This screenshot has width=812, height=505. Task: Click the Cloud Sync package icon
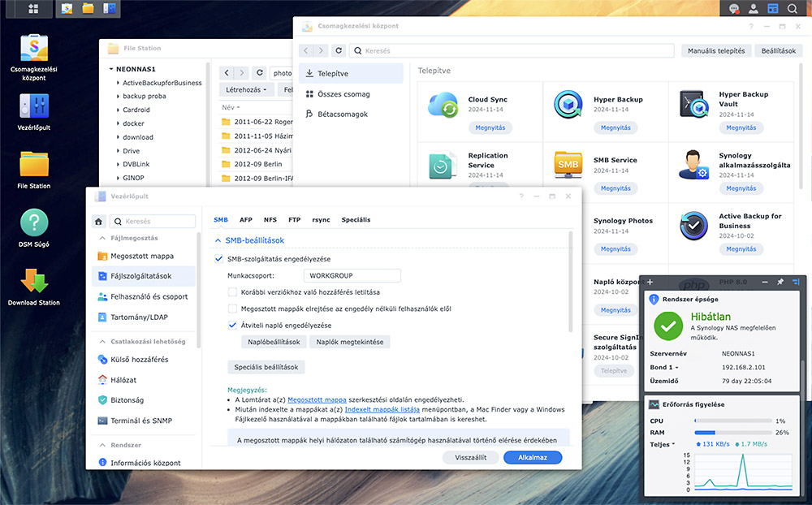pyautogui.click(x=443, y=105)
